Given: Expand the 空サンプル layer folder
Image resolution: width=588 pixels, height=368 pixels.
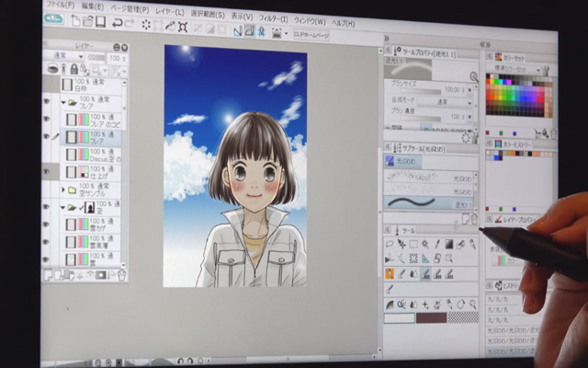Looking at the screenshot, I should coord(62,190).
